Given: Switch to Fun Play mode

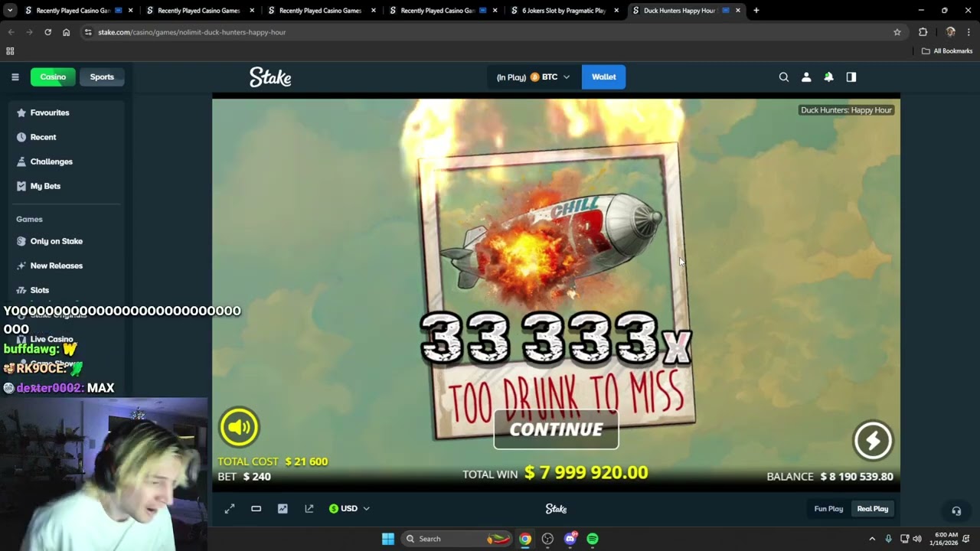Looking at the screenshot, I should pos(828,509).
